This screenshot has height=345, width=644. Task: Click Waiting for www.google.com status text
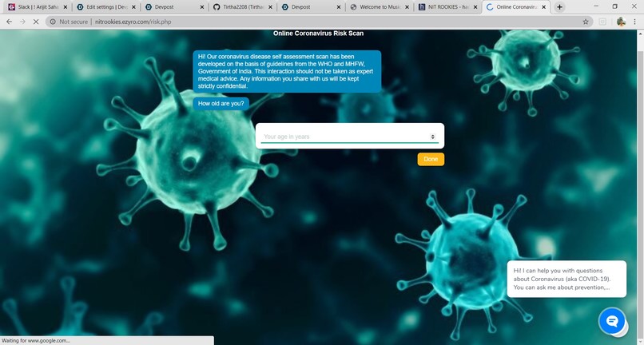click(x=36, y=340)
